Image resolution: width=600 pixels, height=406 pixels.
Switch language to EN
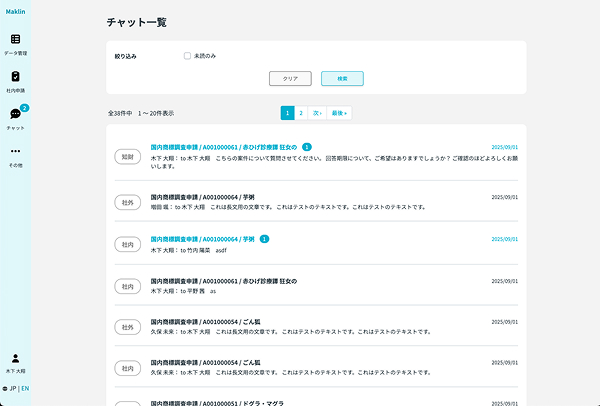pos(25,388)
